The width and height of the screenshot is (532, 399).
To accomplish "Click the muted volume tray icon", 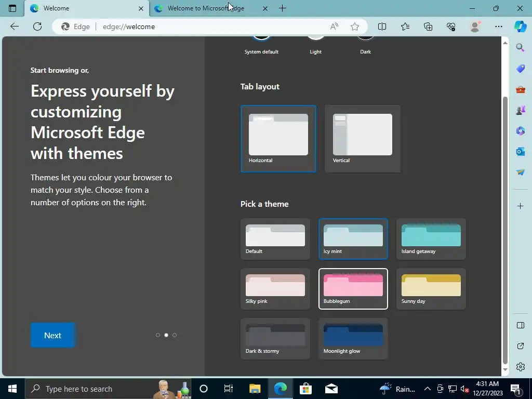I will click(x=465, y=389).
